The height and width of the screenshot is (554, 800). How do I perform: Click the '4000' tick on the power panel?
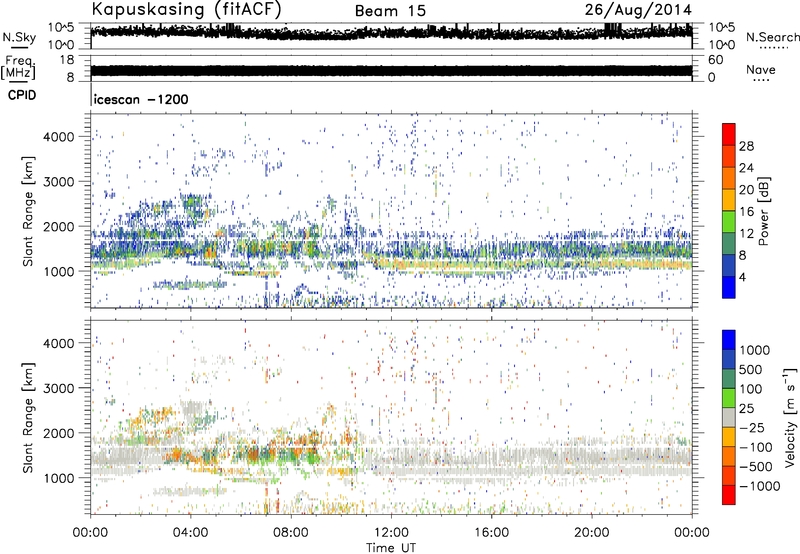coord(59,136)
